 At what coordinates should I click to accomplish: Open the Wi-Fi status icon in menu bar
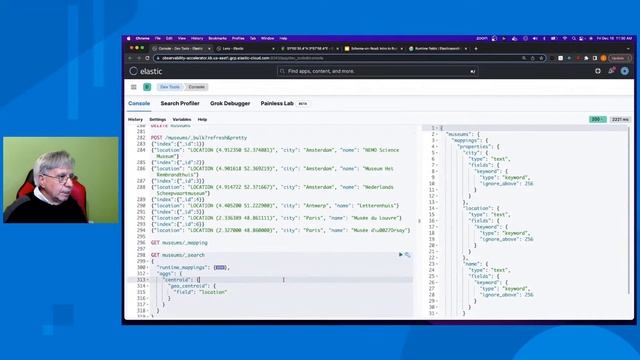pos(565,38)
